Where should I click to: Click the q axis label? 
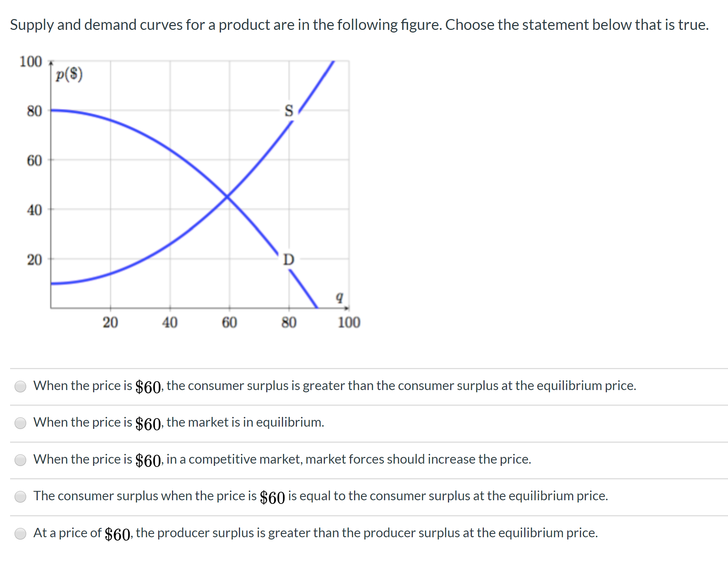pos(338,297)
